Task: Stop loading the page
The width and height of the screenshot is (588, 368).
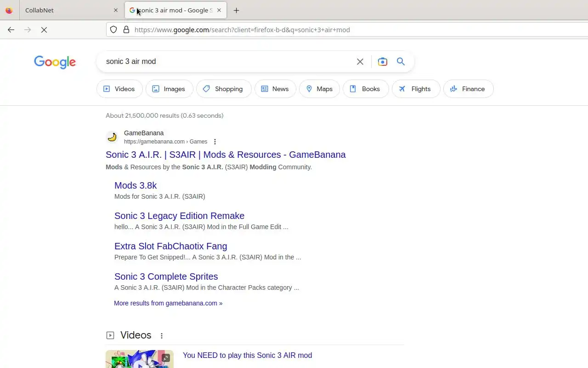Action: pos(44,29)
